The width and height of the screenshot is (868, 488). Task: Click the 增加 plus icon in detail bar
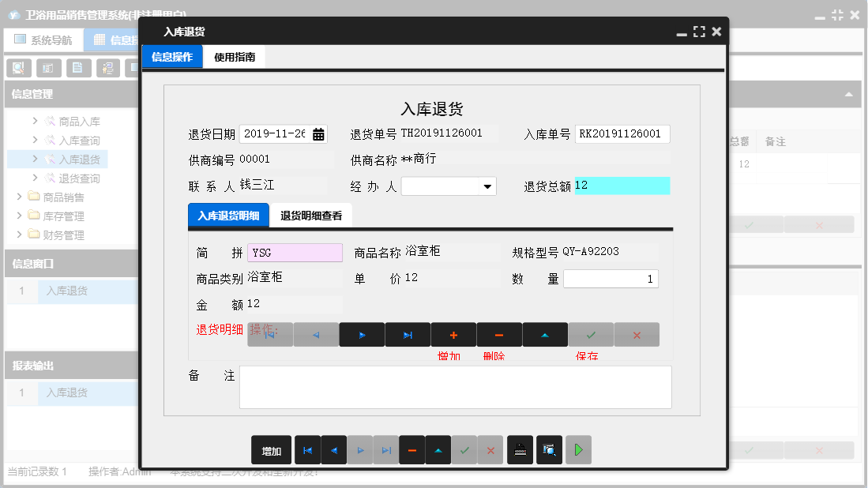453,334
